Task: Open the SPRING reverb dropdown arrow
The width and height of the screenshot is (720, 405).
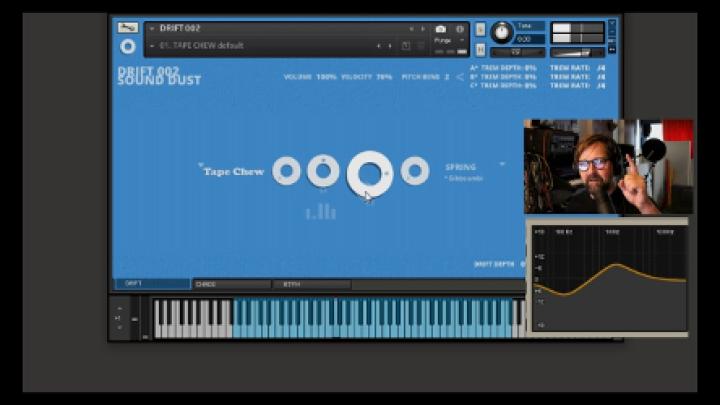Action: (x=502, y=164)
